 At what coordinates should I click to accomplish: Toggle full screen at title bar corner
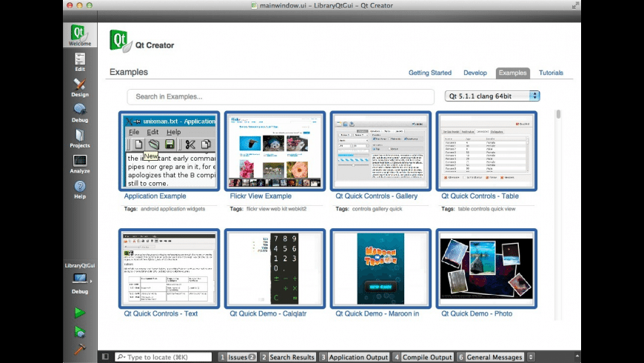[575, 5]
